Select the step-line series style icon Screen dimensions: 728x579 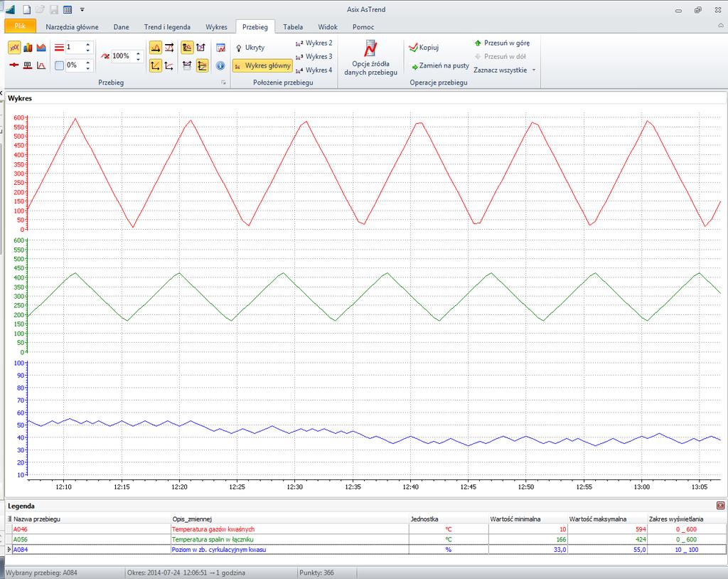28,65
